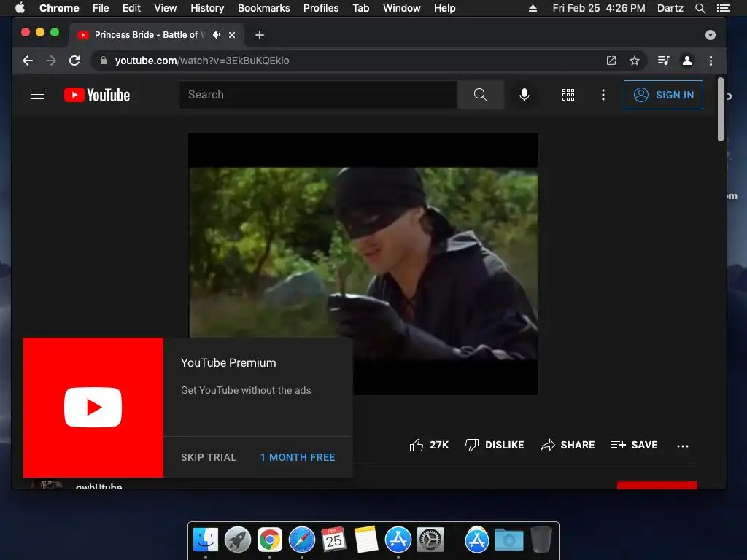
Task: Click the Dartz user name in menu bar
Action: coord(670,8)
